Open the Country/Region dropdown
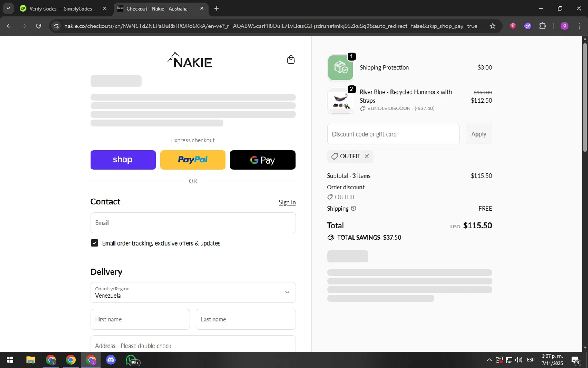Viewport: 588px width, 368px height. [x=193, y=293]
